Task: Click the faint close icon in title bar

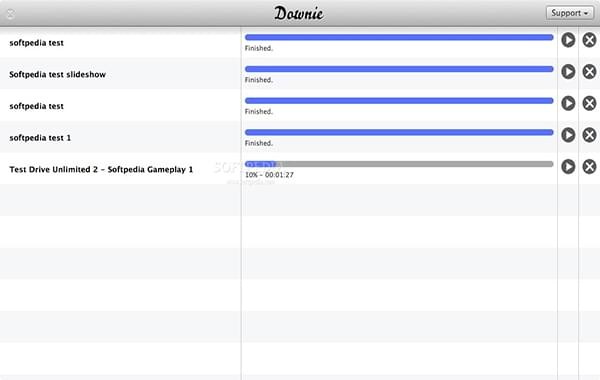Action: [11, 14]
